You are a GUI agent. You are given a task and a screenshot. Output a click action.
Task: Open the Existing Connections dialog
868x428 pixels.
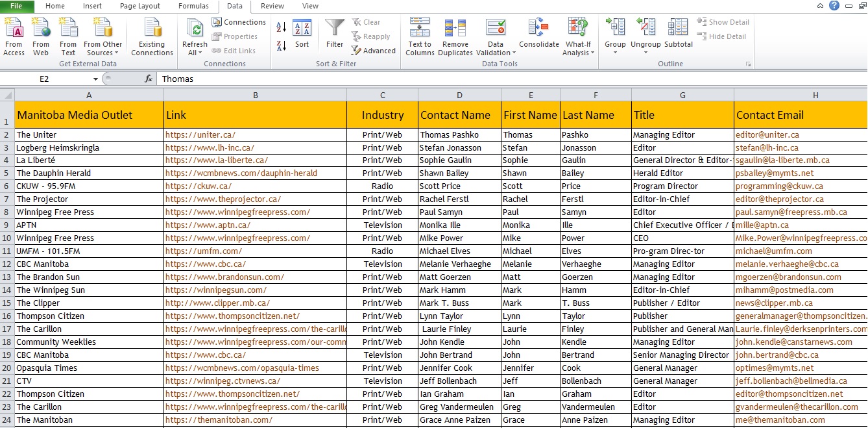click(152, 36)
